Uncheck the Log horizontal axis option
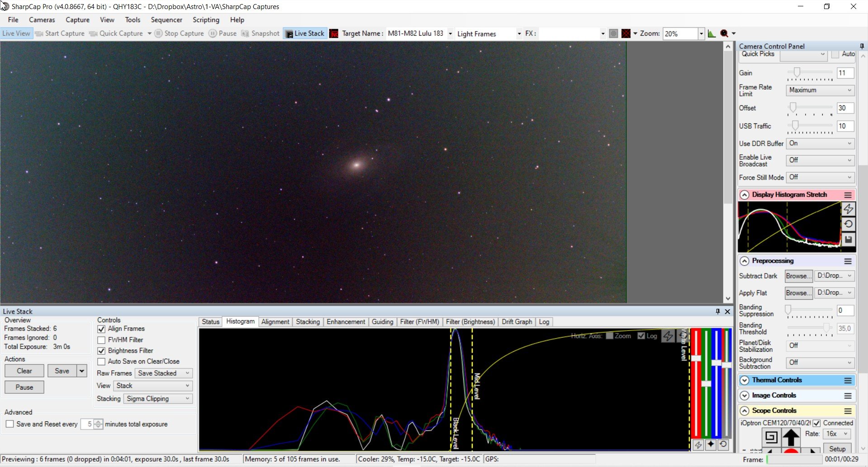 click(x=641, y=336)
